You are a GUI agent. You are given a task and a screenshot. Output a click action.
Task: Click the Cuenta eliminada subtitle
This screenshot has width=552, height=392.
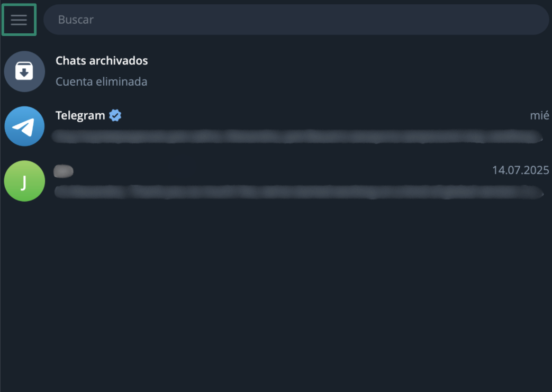coord(101,82)
